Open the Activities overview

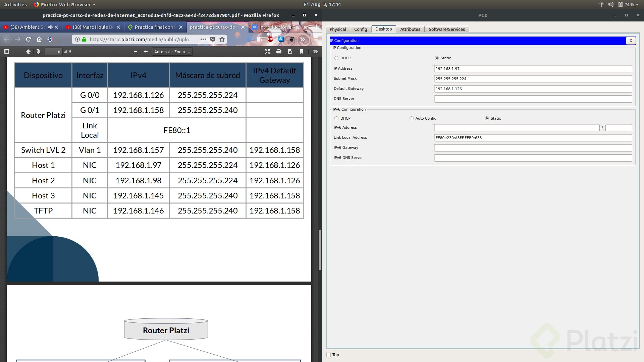pos(15,4)
